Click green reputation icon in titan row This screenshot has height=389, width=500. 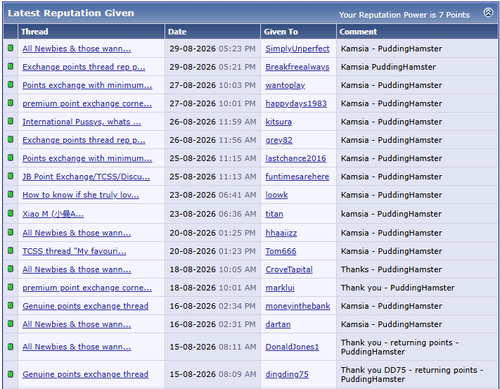tap(11, 213)
